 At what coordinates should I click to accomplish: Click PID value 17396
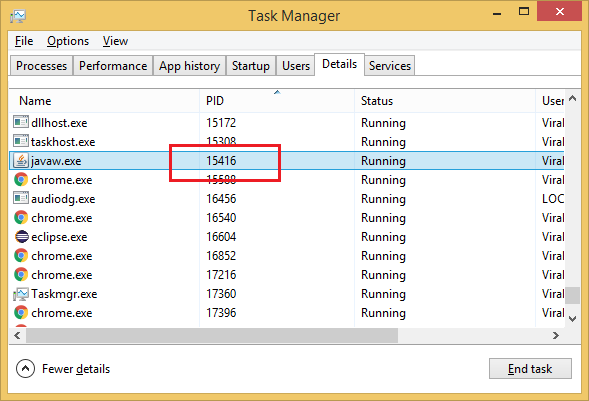(221, 313)
